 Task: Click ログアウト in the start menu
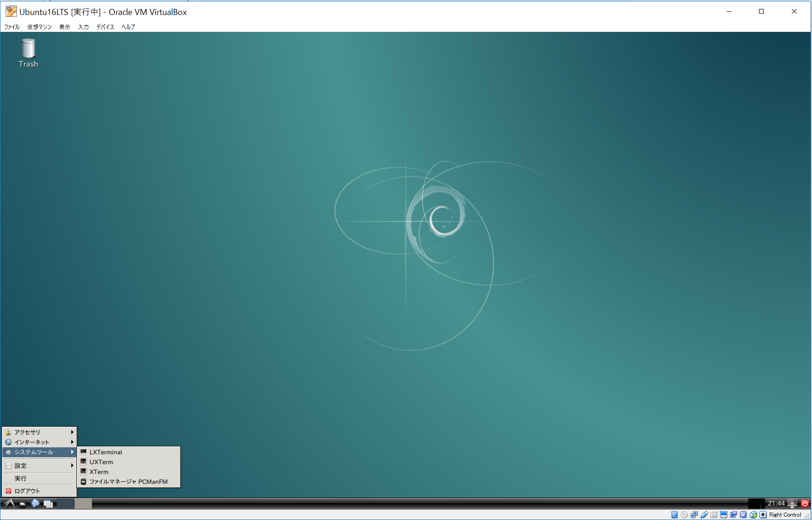(27, 490)
